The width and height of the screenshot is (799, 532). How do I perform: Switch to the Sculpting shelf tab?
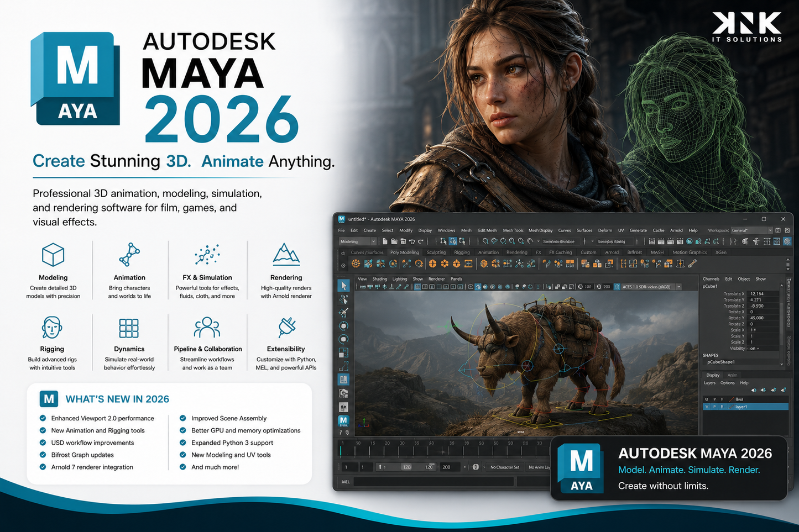coord(436,252)
